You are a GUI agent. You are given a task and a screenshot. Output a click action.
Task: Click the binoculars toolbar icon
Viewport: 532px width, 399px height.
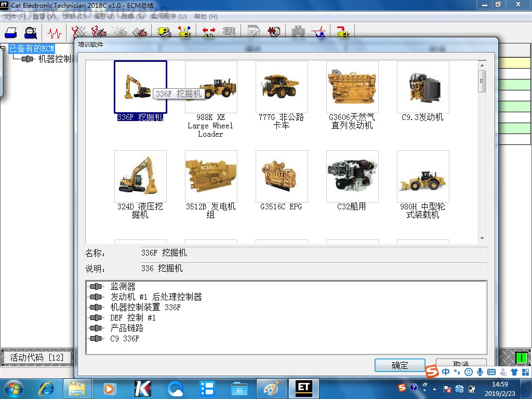click(x=298, y=32)
